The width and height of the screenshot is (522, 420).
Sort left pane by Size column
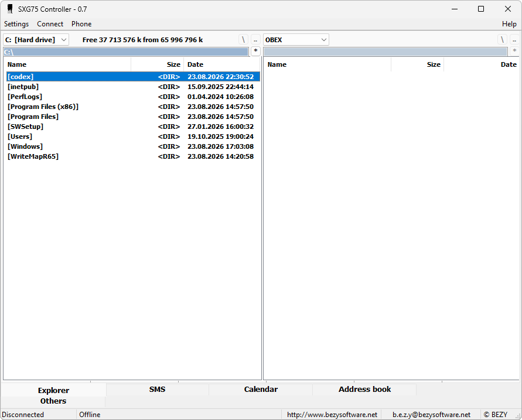click(x=158, y=64)
